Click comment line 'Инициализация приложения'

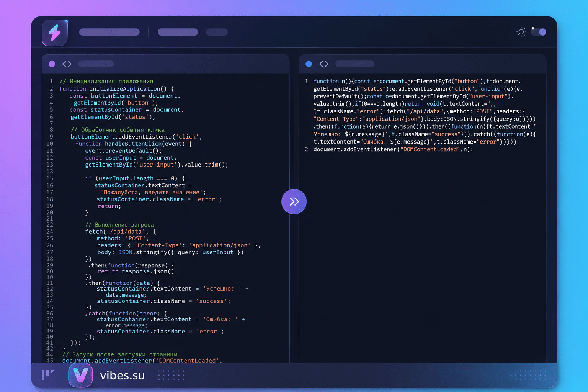click(106, 81)
